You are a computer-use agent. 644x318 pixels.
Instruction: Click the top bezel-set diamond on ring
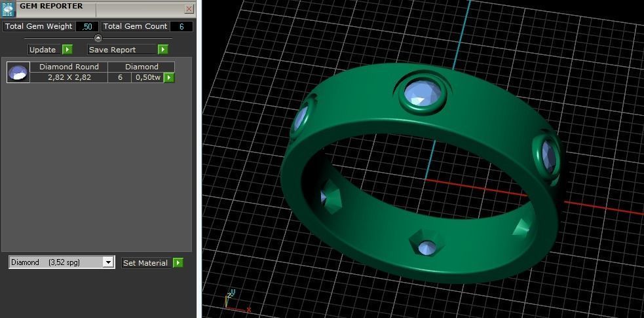click(423, 94)
